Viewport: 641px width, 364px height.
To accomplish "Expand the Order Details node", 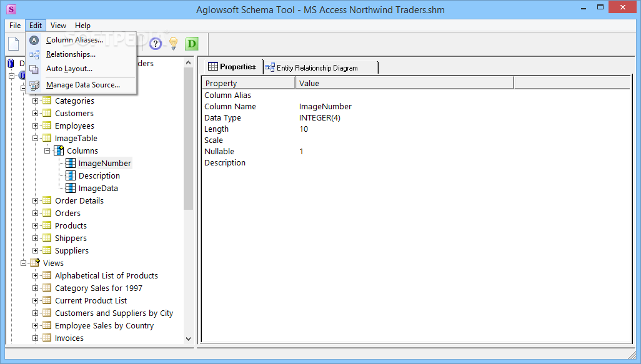I will click(x=36, y=200).
